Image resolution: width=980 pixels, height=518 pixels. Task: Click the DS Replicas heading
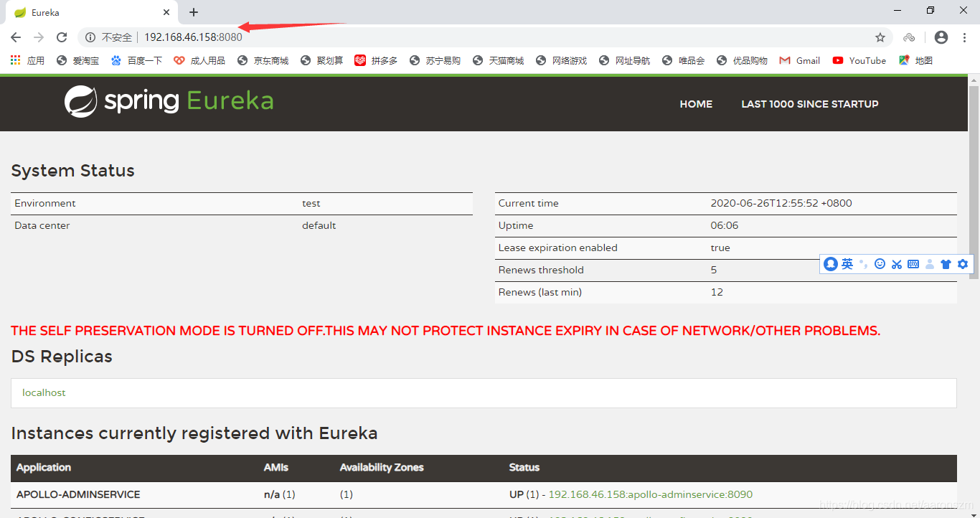point(62,357)
